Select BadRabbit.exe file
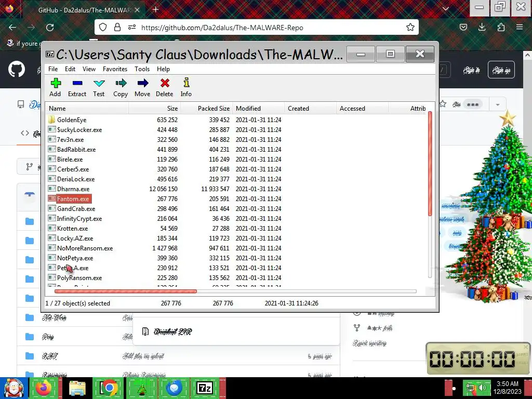 tap(72, 149)
